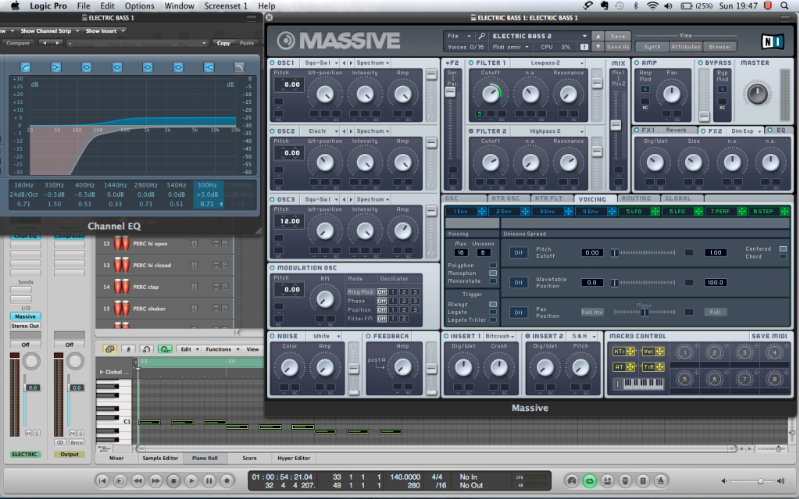Open the Insert 1 Bitcrush dropdown

point(499,336)
